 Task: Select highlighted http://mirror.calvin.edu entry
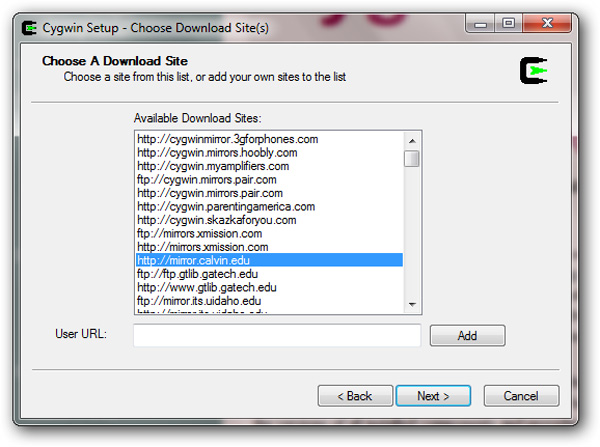coord(269,260)
